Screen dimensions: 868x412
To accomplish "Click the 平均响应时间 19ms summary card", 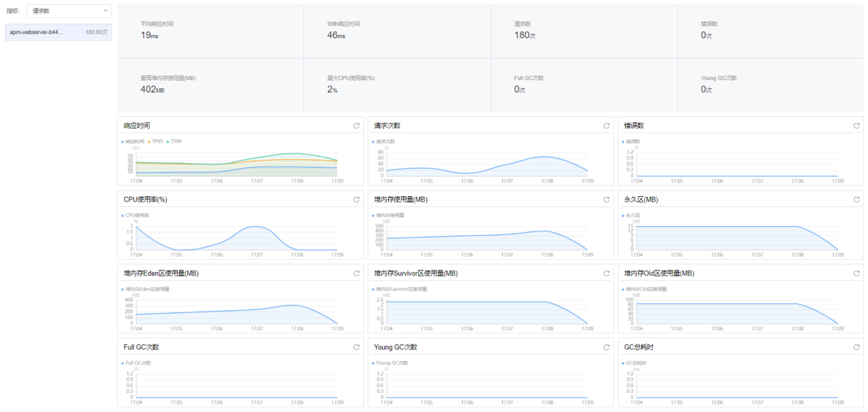I will tap(211, 31).
